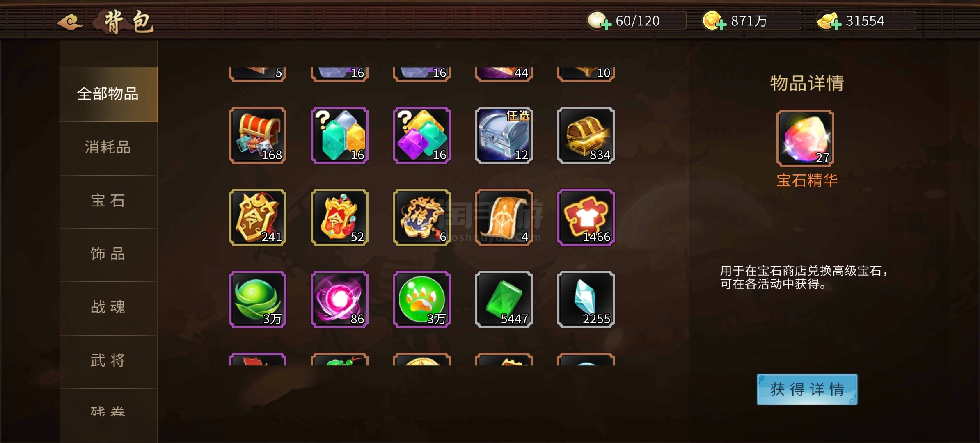Select the red treasure chest with 168
The height and width of the screenshot is (443, 980).
[258, 135]
